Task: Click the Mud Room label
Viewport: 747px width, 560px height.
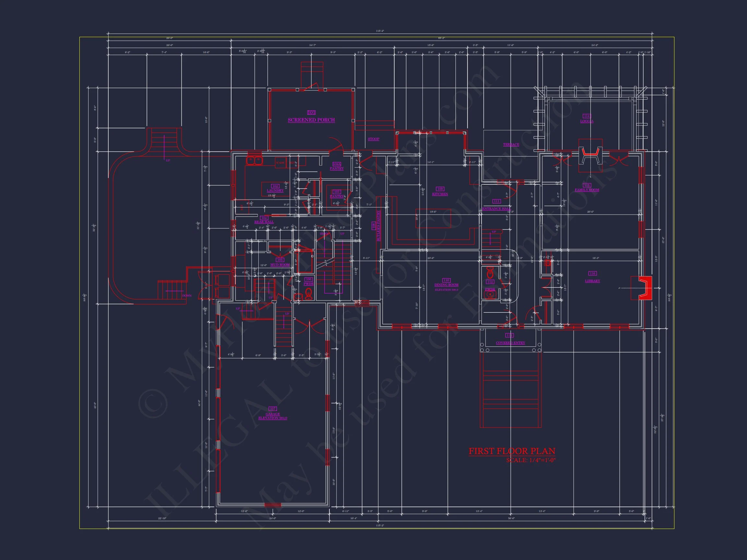Action: pyautogui.click(x=279, y=265)
